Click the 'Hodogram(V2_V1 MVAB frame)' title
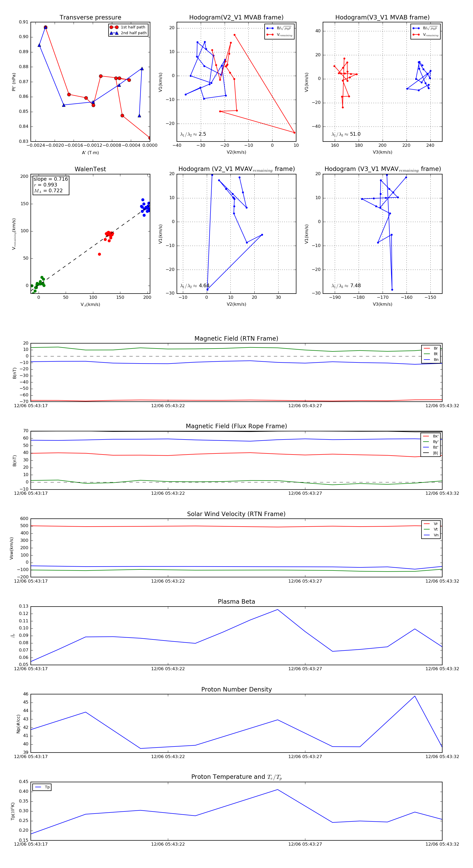 236,18
